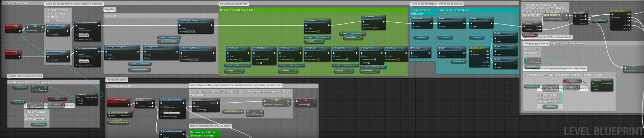Open the ShowerOfPrecipitation parameter name dropdown
Screen dimensions: 644x138
click(172, 113)
